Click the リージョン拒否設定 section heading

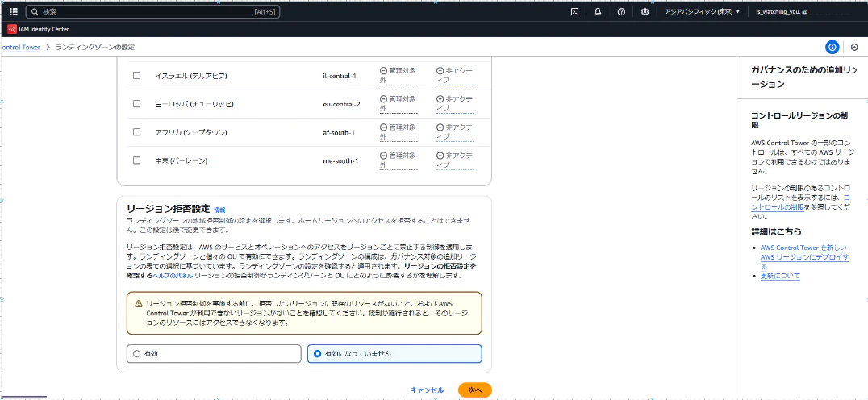[x=169, y=209]
